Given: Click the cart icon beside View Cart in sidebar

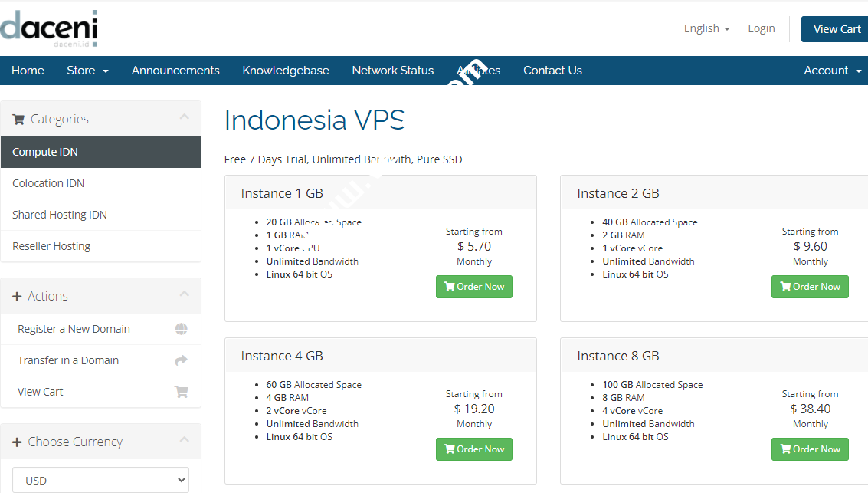Looking at the screenshot, I should click(x=182, y=391).
